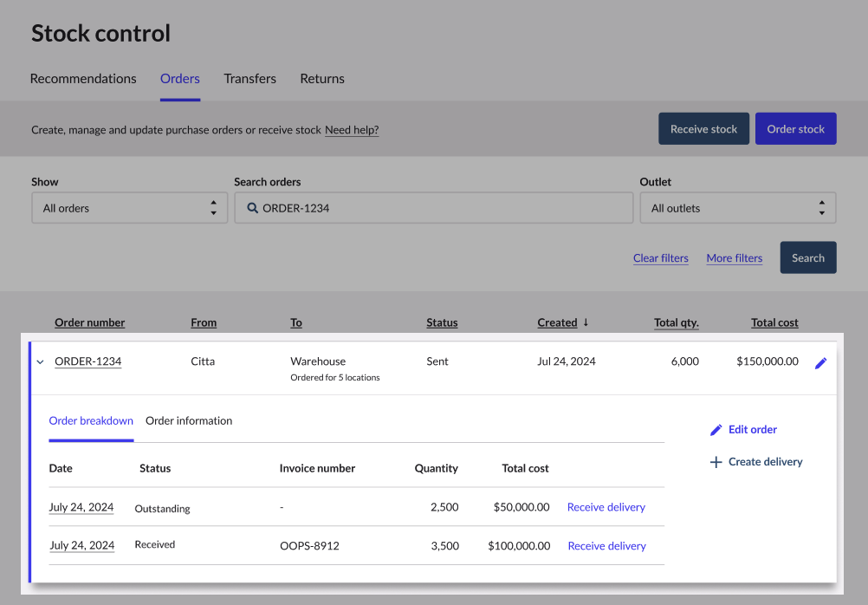Open the Returns tab
The image size is (868, 605).
tap(322, 79)
